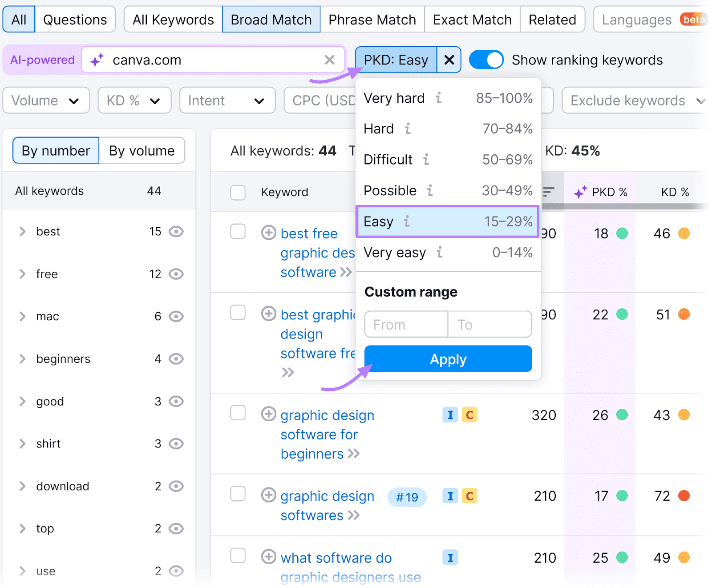This screenshot has height=588, width=712.
Task: Open the Intent filter dropdown
Action: point(227,100)
